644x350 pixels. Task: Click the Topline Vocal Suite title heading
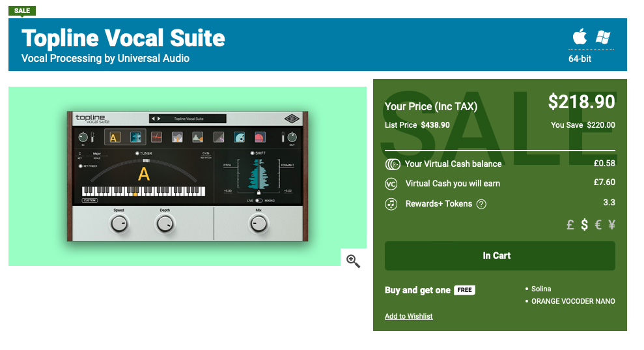tap(123, 38)
